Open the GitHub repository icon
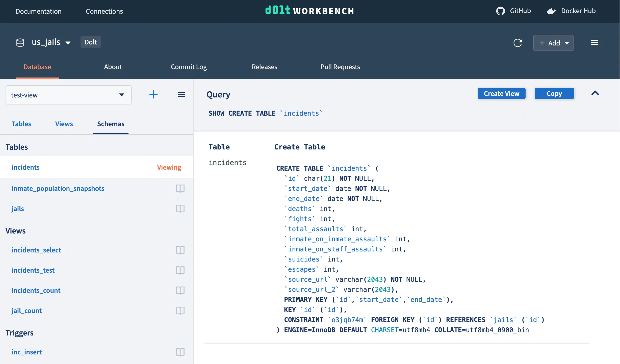 click(501, 11)
